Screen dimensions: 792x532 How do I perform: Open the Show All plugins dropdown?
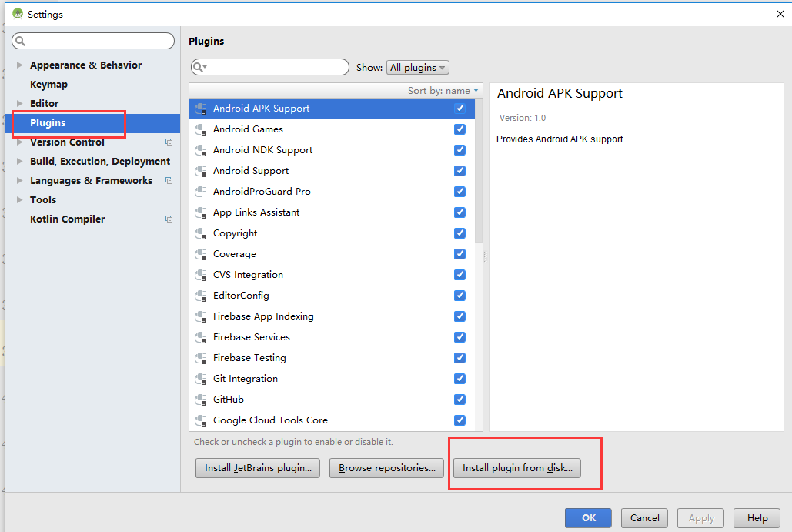click(418, 67)
